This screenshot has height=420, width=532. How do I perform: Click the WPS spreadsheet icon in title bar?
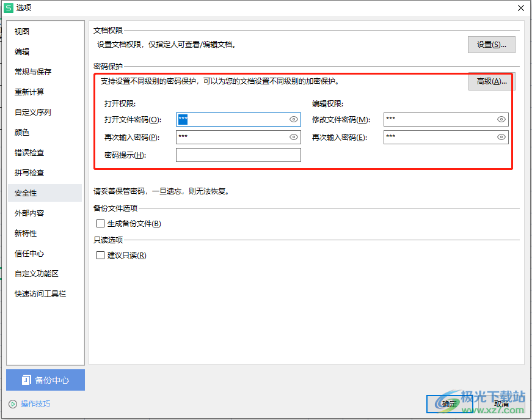coord(8,8)
